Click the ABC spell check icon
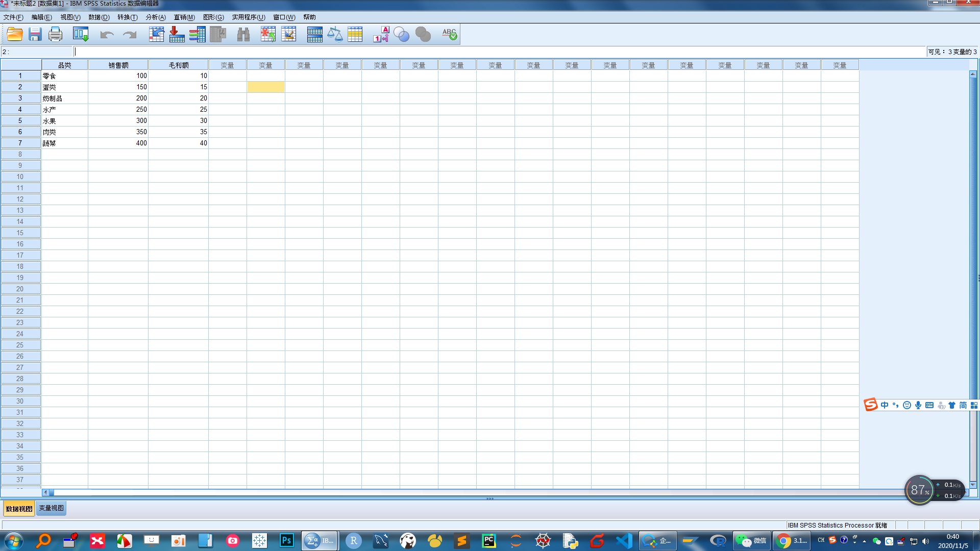This screenshot has width=980, height=551. [x=449, y=35]
